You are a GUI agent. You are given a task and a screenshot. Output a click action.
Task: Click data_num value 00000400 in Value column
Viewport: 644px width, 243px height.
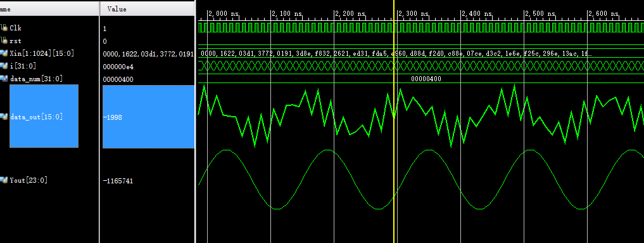118,79
